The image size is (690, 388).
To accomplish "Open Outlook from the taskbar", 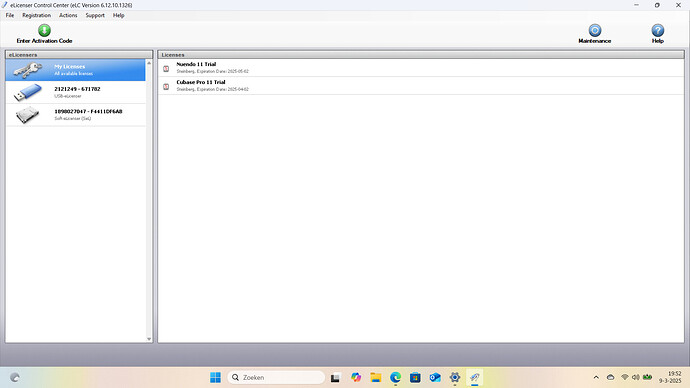I will [x=435, y=377].
